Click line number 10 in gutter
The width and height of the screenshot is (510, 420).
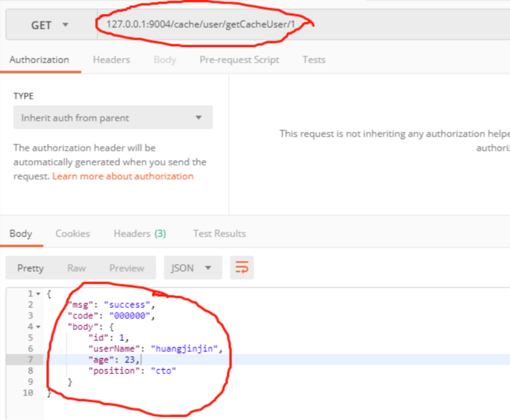pyautogui.click(x=28, y=393)
